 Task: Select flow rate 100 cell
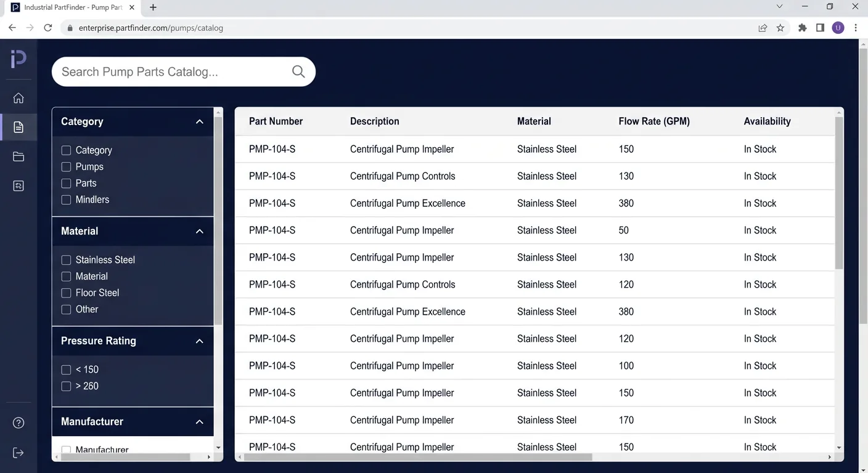(x=626, y=366)
